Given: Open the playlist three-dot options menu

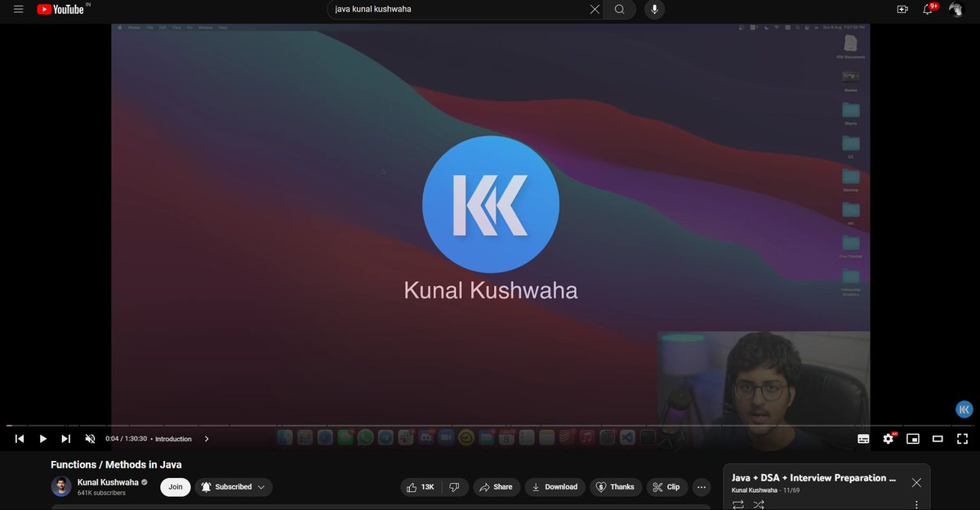Looking at the screenshot, I should (916, 505).
